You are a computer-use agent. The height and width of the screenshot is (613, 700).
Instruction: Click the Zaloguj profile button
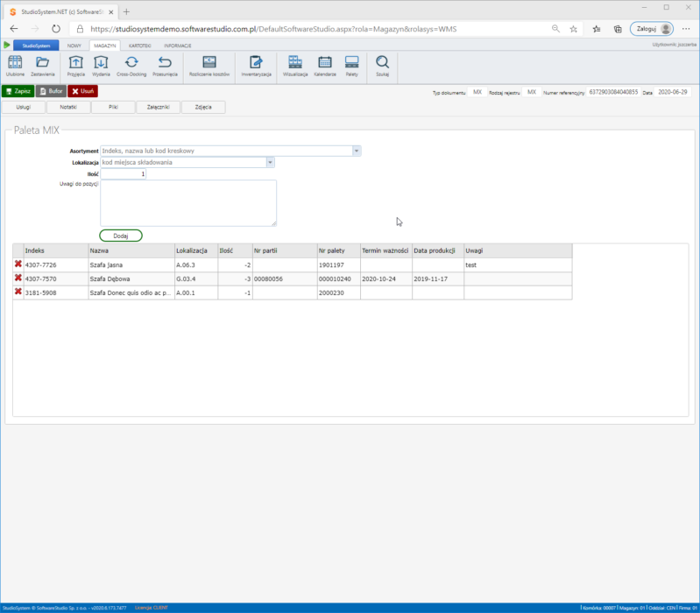point(651,29)
